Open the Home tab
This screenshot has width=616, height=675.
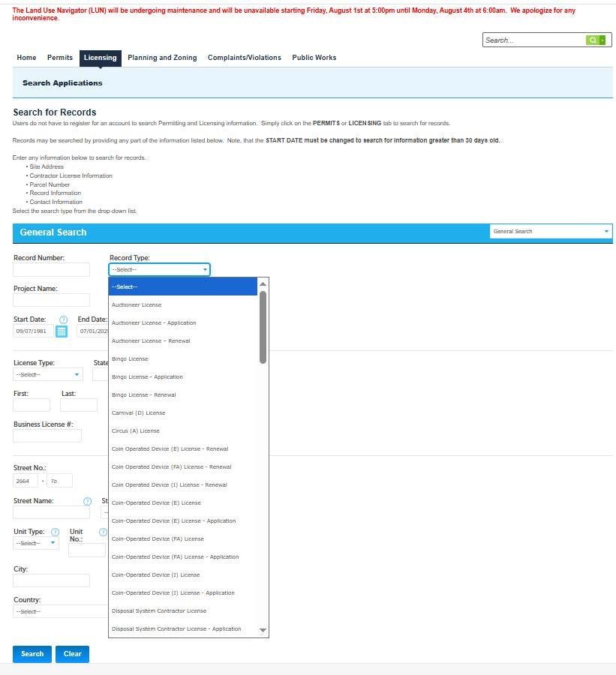click(26, 58)
